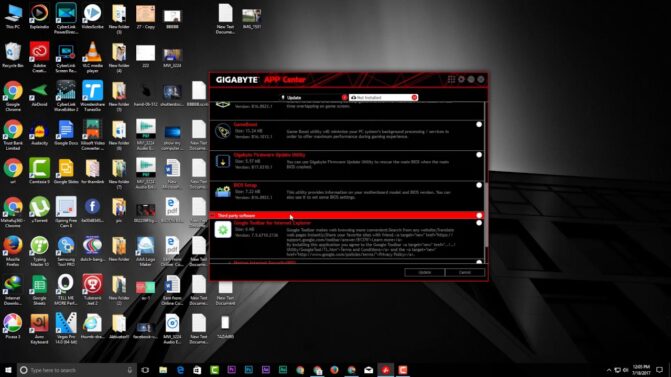This screenshot has height=377, width=671.
Task: Switch to the Not Installed tab
Action: click(x=383, y=98)
